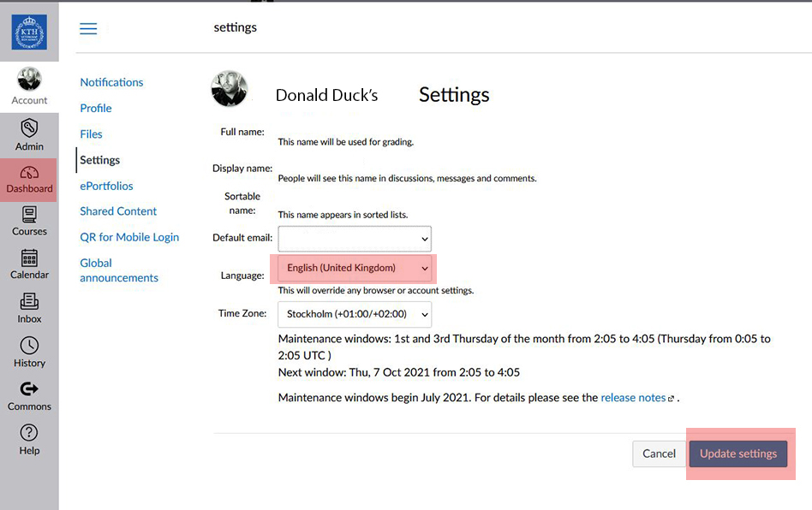Select ePortfolios in the account menu
The image size is (812, 510).
(x=106, y=186)
